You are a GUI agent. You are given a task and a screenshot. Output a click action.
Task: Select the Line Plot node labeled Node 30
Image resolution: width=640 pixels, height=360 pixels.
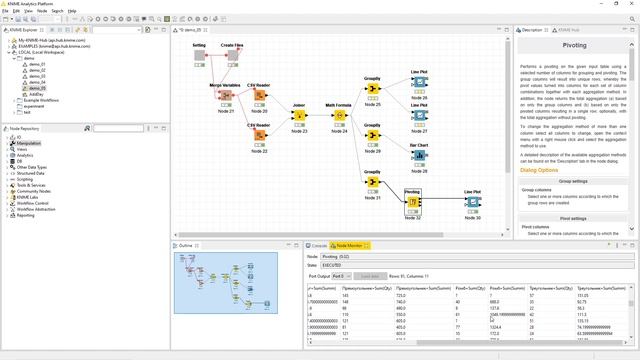[473, 202]
